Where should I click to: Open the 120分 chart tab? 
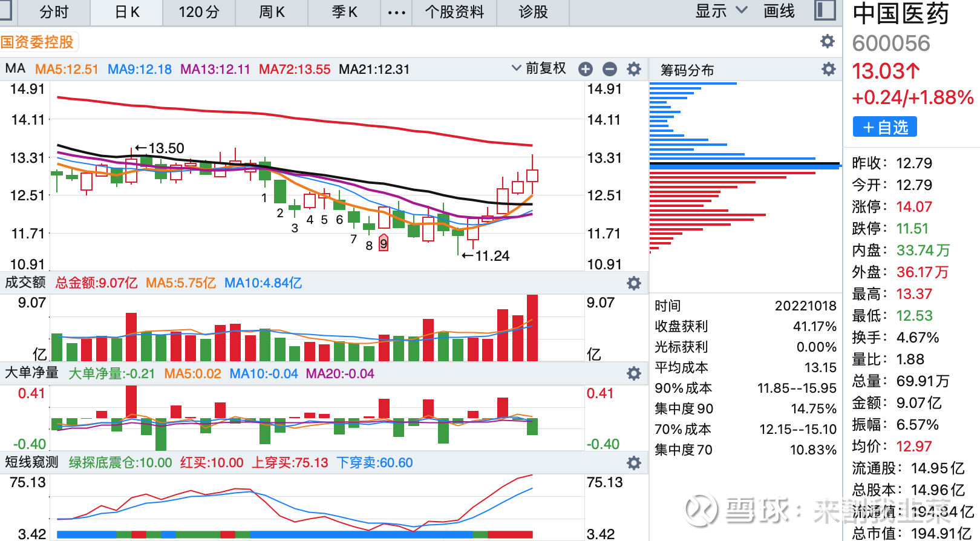(199, 12)
